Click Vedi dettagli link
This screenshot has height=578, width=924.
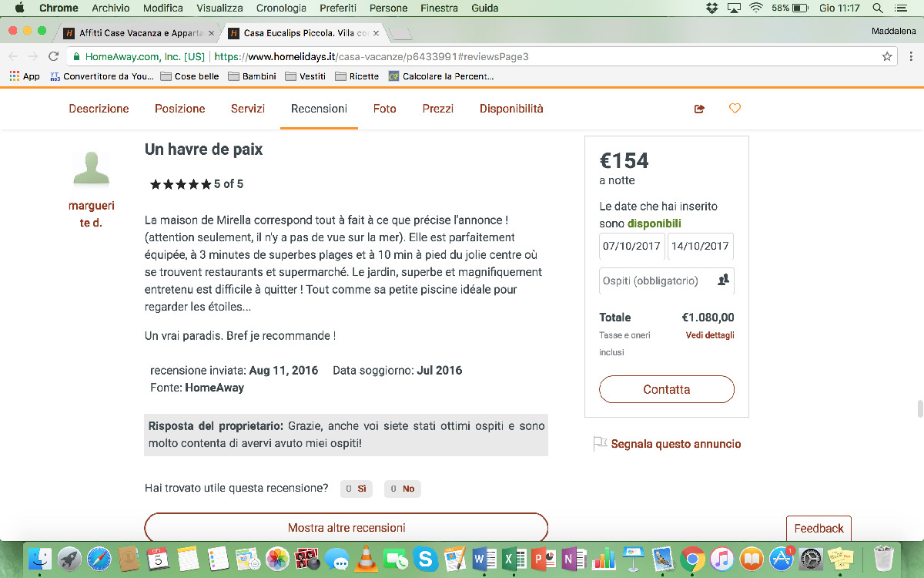coord(710,336)
